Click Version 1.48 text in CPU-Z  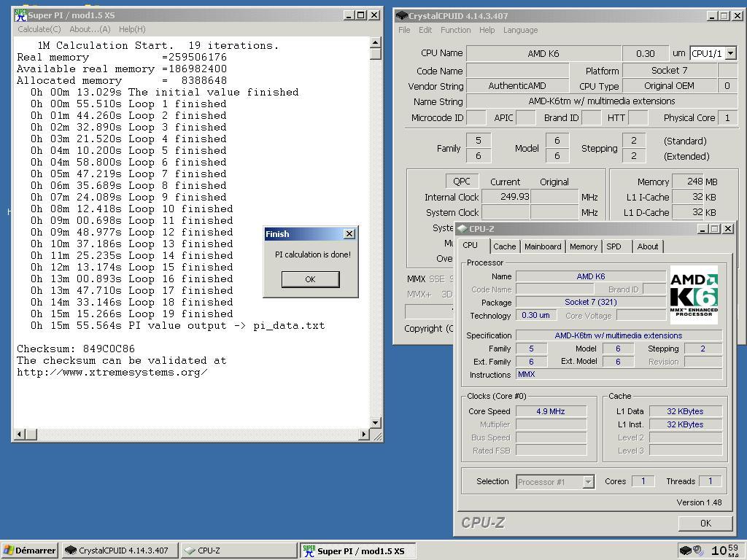tap(699, 502)
